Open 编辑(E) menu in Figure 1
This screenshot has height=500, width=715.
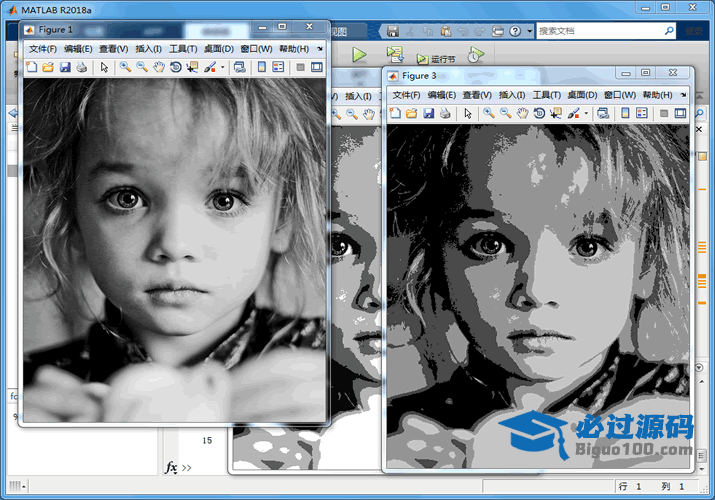pyautogui.click(x=78, y=49)
